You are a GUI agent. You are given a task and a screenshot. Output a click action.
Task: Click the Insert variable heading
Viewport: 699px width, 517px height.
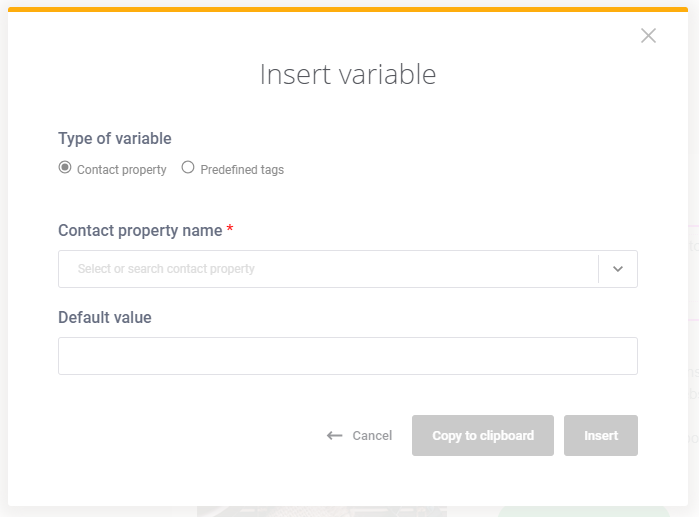pyautogui.click(x=348, y=74)
